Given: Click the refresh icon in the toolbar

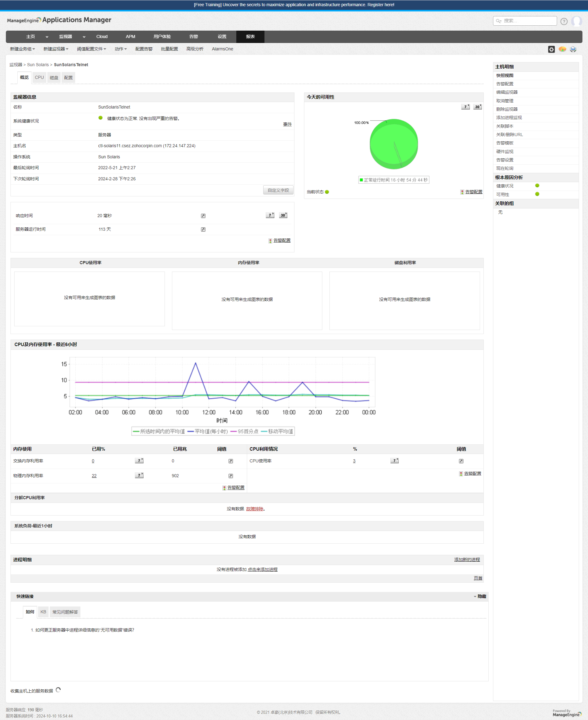Looking at the screenshot, I should coord(552,49).
